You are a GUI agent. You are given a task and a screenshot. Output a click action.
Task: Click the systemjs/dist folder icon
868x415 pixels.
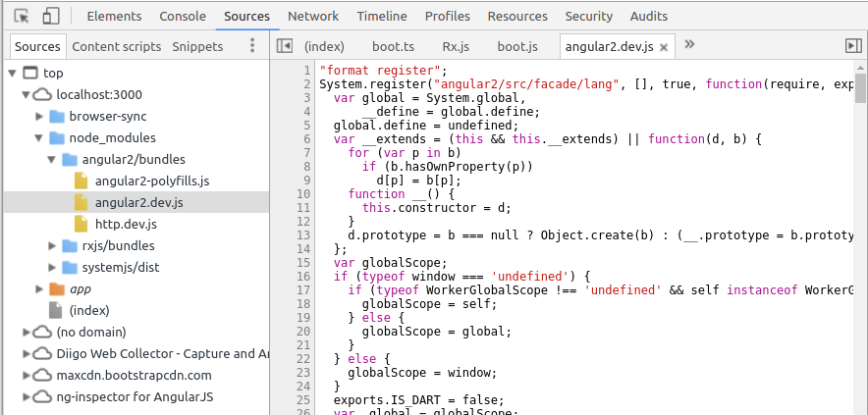coord(69,267)
